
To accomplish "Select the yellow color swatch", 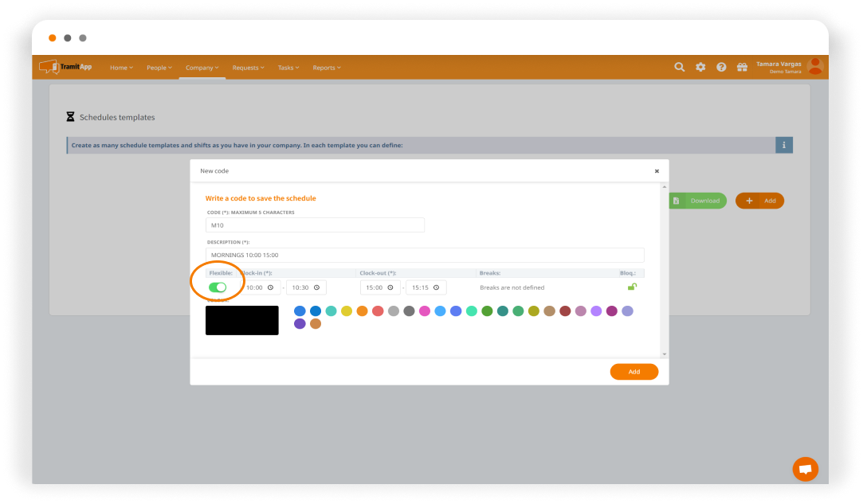I will 347,311.
